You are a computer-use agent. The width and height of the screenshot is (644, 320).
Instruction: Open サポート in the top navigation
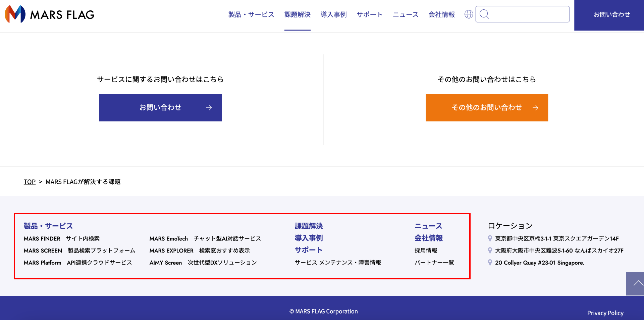point(370,14)
